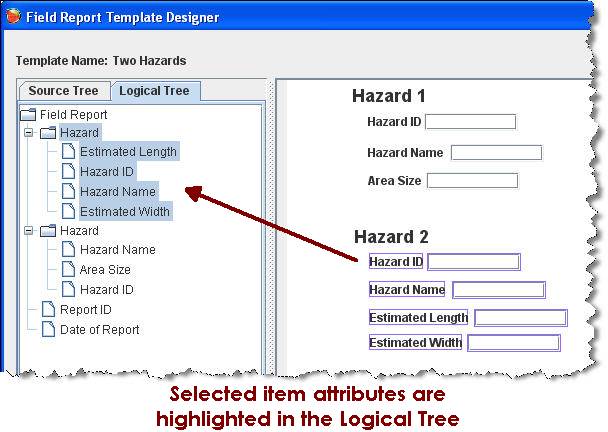Click the second Hazard folder icon
This screenshot has width=608, height=432.
(x=48, y=231)
